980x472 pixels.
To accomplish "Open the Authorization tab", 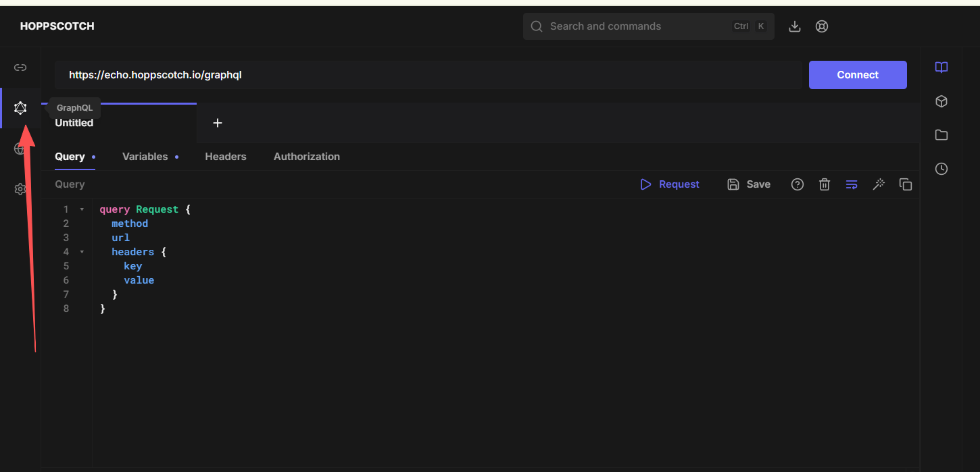I will click(306, 157).
